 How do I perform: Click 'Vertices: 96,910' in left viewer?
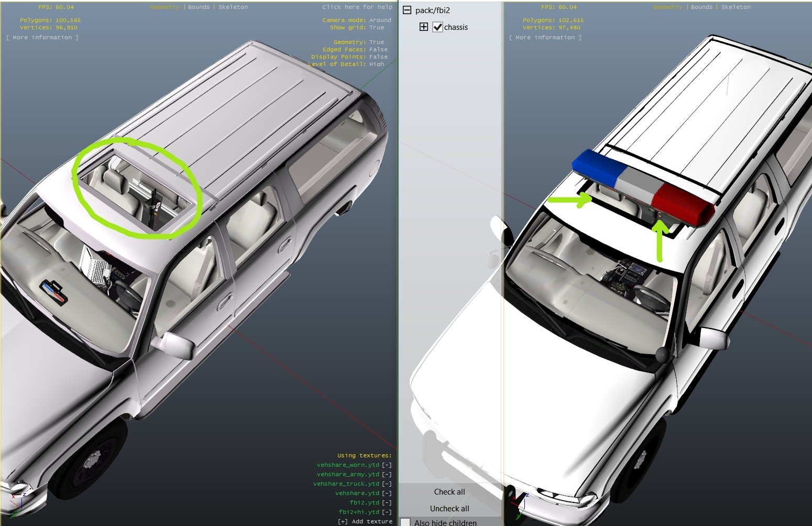coord(49,28)
